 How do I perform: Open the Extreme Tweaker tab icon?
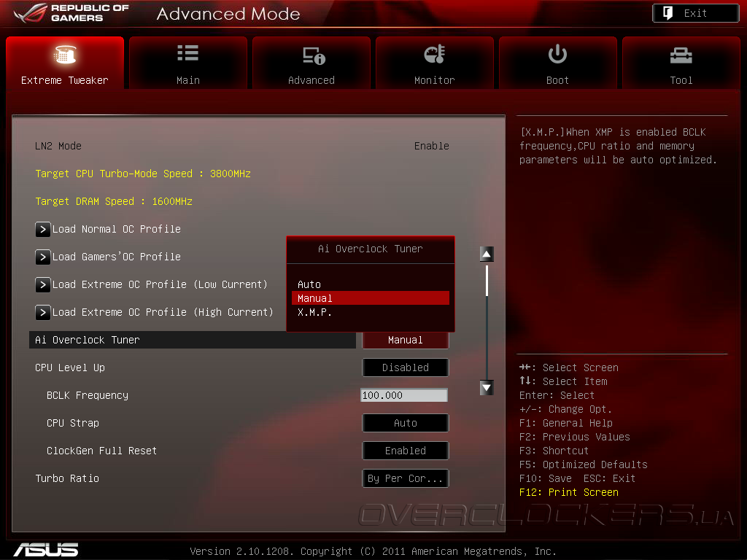point(65,54)
